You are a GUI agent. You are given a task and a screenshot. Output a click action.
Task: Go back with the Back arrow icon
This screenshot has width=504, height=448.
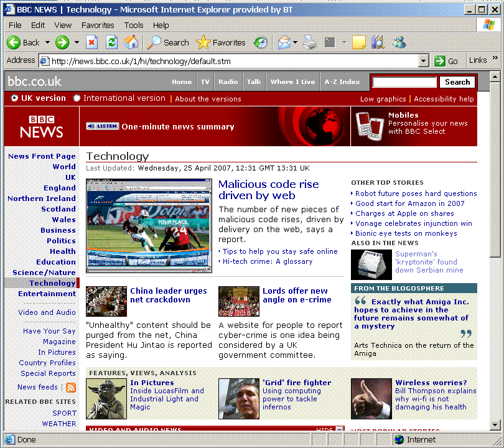[14, 42]
